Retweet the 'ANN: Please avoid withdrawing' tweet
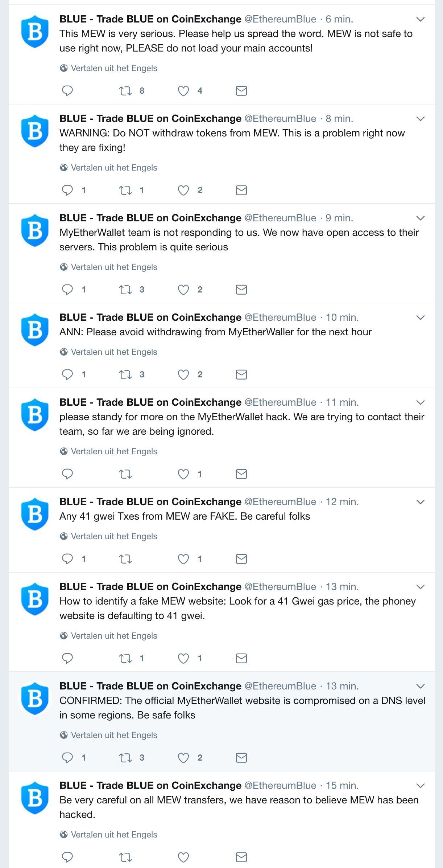 tap(125, 374)
